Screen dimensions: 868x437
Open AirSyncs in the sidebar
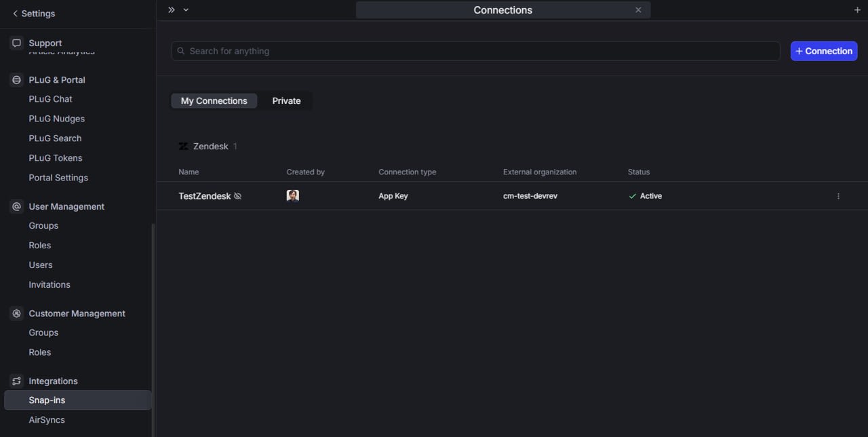click(x=47, y=420)
